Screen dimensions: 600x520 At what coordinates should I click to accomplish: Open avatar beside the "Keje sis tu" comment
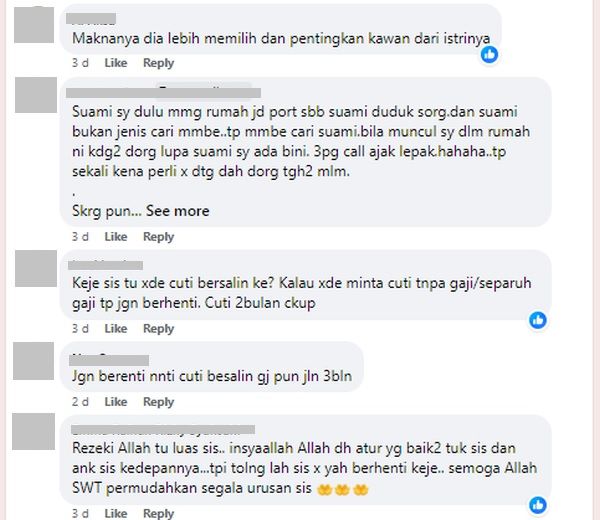[36, 269]
